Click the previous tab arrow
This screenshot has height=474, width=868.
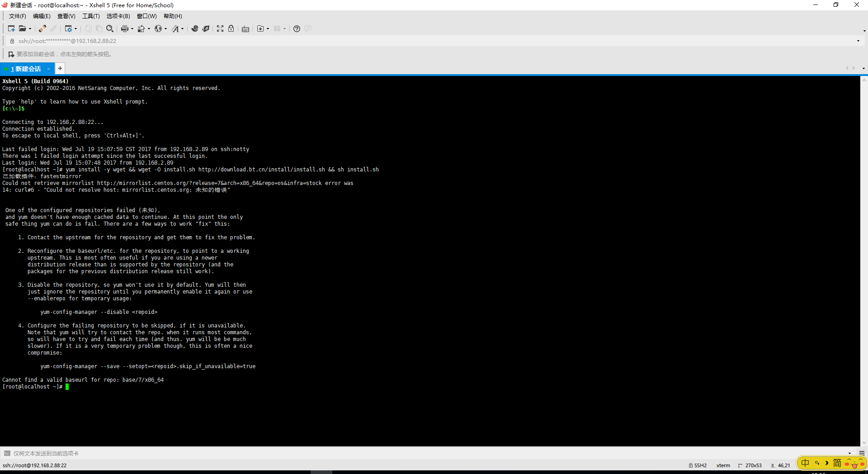pos(847,68)
